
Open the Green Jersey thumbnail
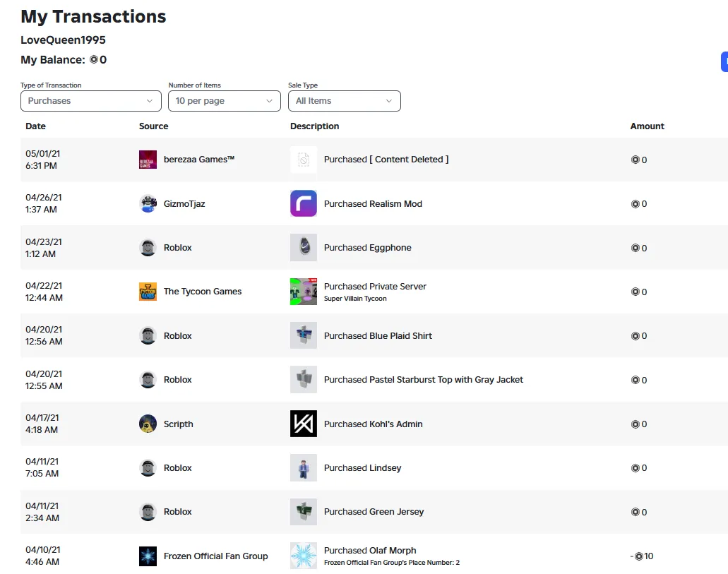[x=304, y=512]
